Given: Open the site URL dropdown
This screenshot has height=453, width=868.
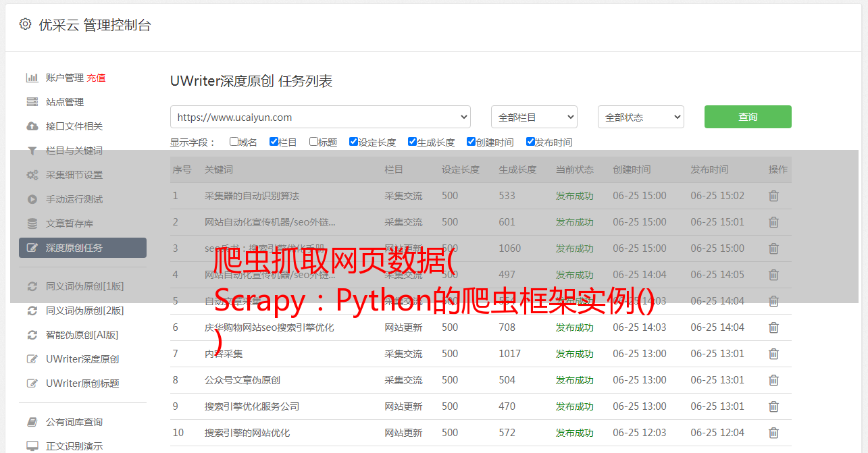Looking at the screenshot, I should click(x=320, y=117).
